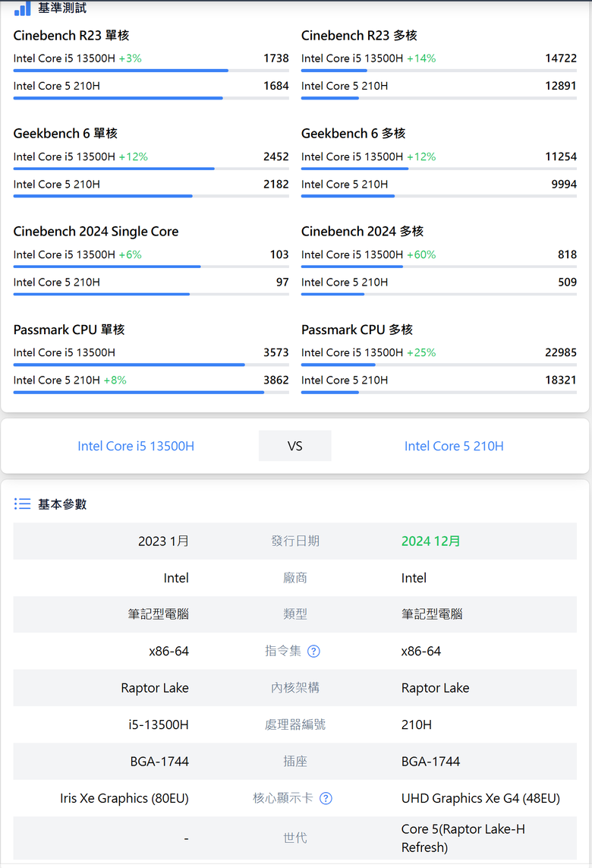Click the VS button between processors
The height and width of the screenshot is (868, 592).
[x=295, y=446]
